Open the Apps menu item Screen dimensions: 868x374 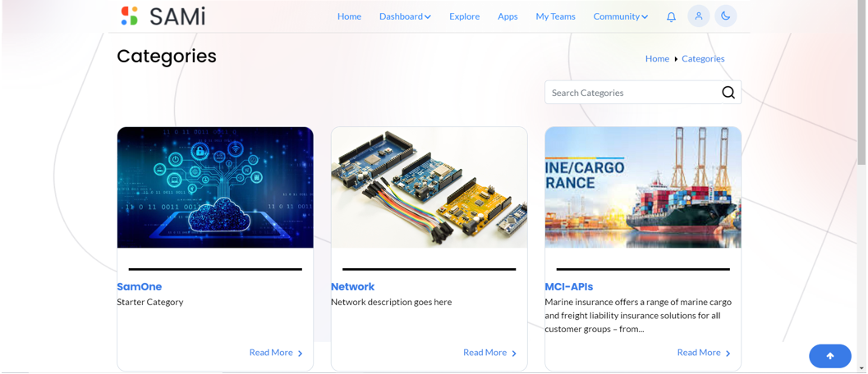(507, 16)
